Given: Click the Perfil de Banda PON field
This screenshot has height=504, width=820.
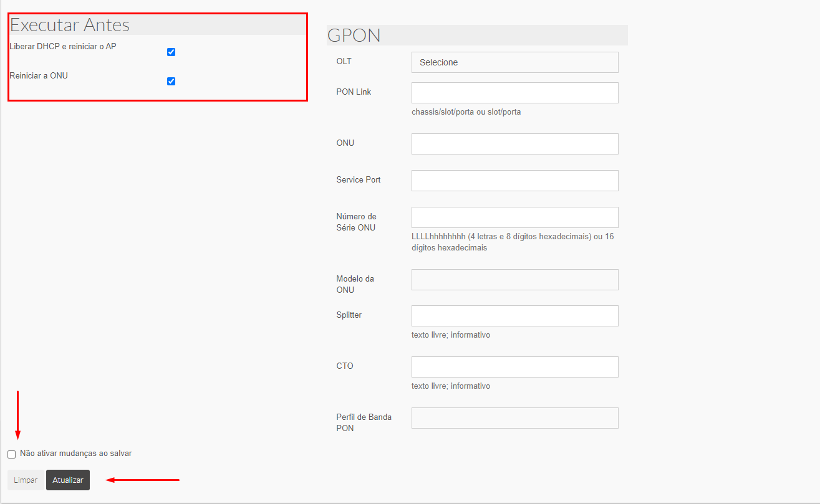Looking at the screenshot, I should [514, 418].
